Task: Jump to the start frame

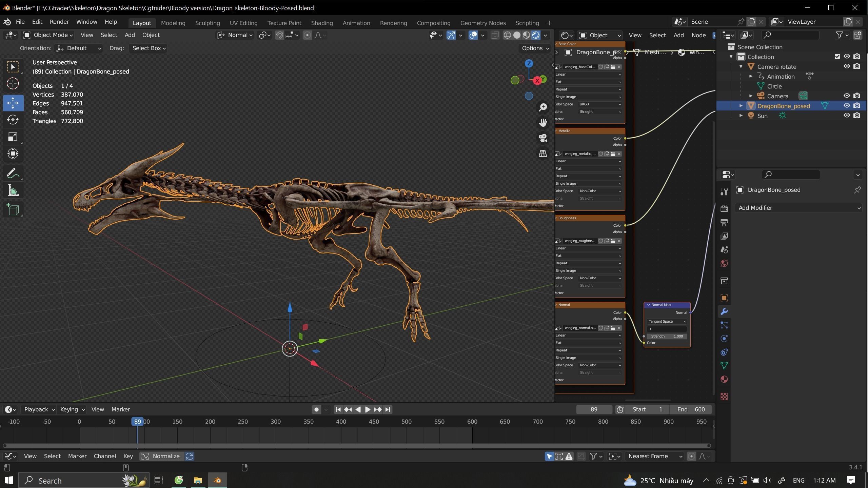Action: [338, 409]
